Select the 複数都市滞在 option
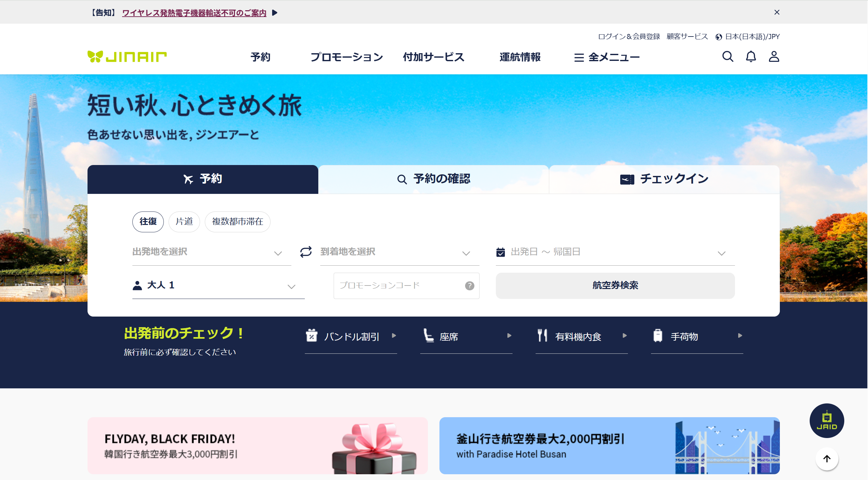Viewport: 868px width, 480px height. click(x=237, y=222)
